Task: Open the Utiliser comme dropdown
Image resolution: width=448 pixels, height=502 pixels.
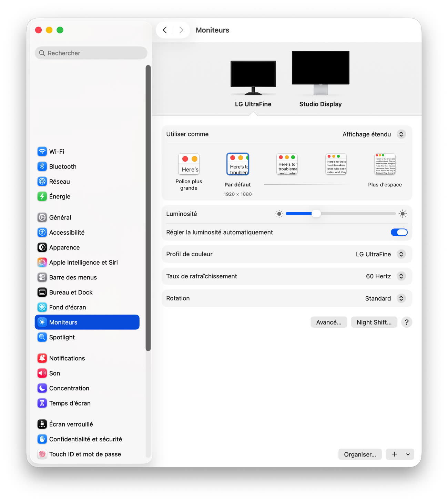Action: (x=401, y=134)
